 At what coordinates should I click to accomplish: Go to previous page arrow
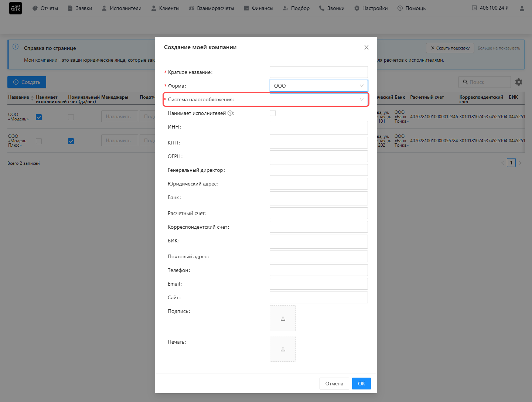pyautogui.click(x=502, y=163)
